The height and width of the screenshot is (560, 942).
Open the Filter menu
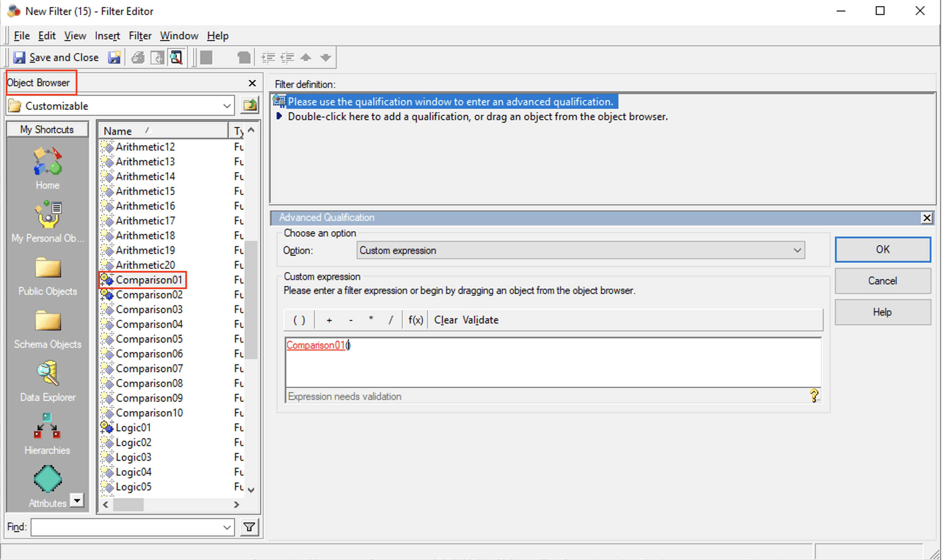pos(140,36)
